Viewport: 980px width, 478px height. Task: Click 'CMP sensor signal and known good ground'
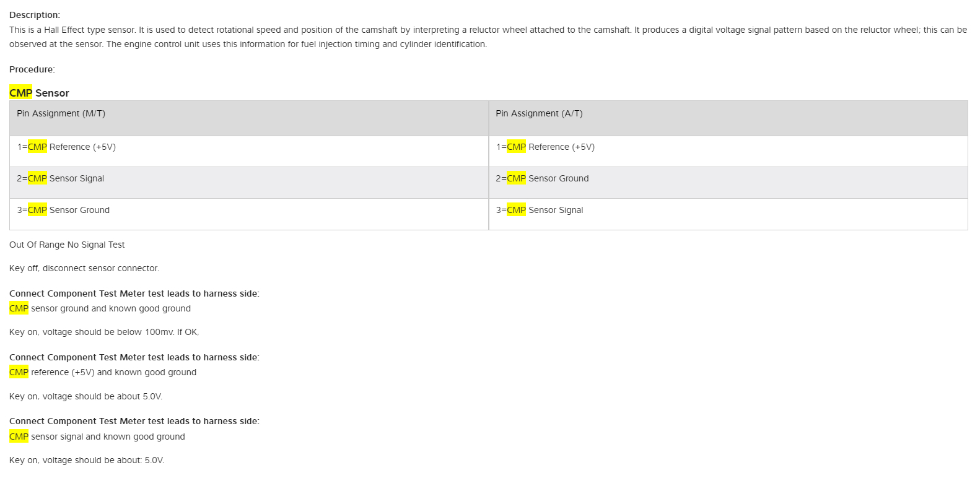pos(97,437)
